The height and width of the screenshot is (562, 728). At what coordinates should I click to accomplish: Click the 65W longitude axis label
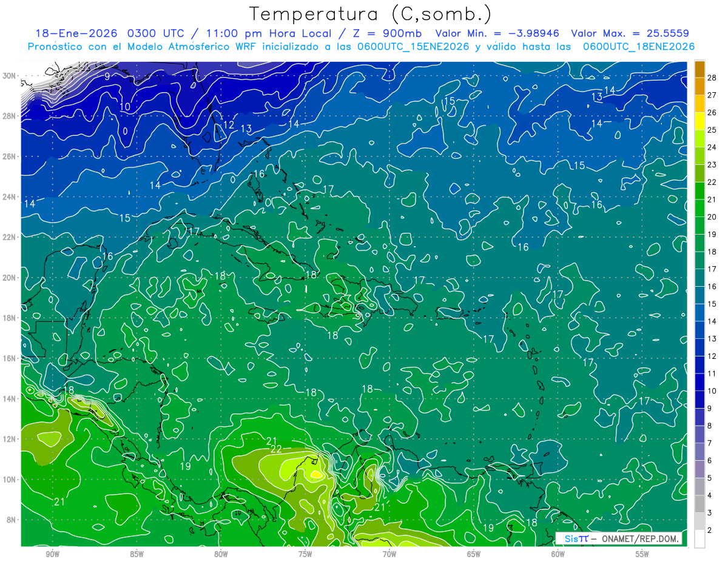tap(474, 554)
